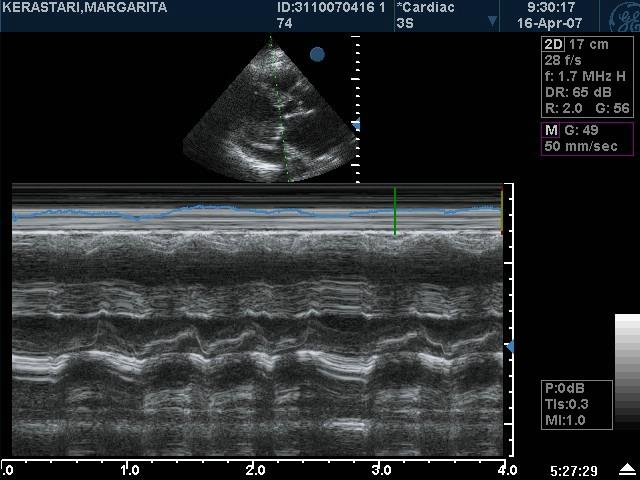Click the blue depth marker beside M-mode trace
The image size is (640, 480).
510,347
